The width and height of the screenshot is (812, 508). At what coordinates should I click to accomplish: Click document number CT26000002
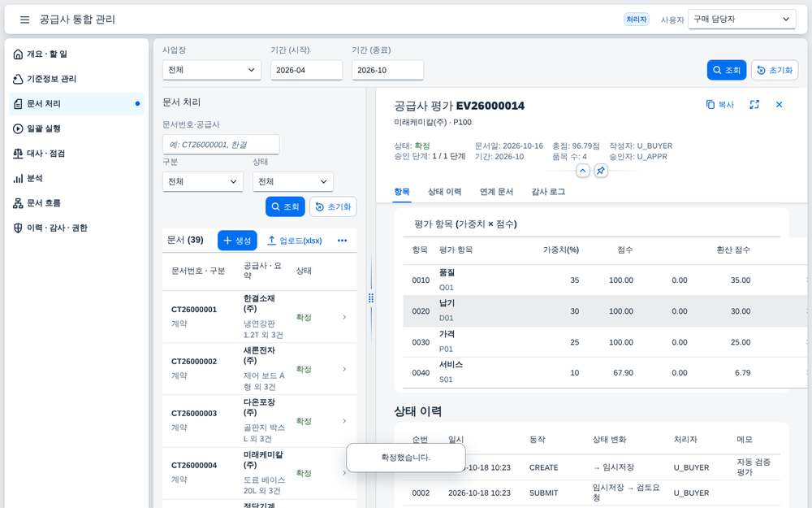[x=194, y=362]
